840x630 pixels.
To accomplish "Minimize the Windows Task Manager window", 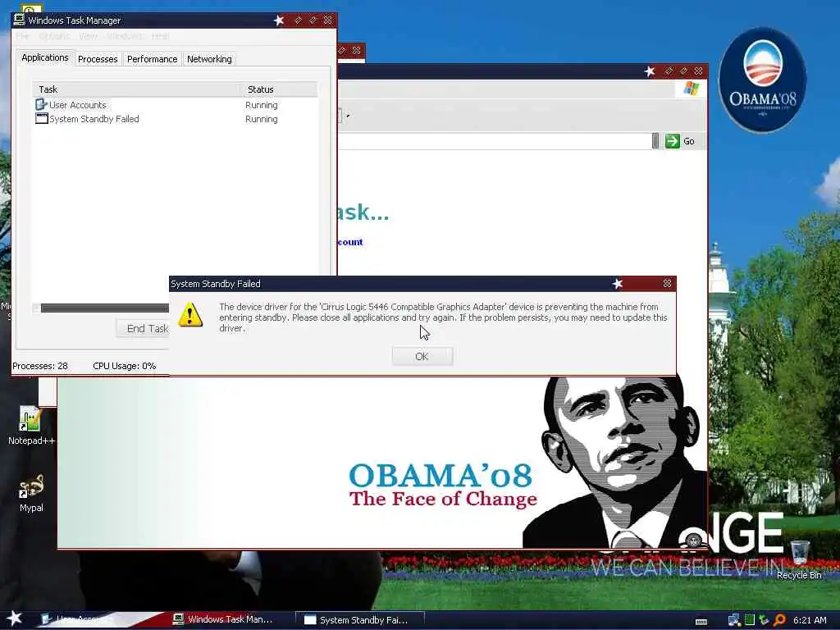I will click(x=298, y=21).
